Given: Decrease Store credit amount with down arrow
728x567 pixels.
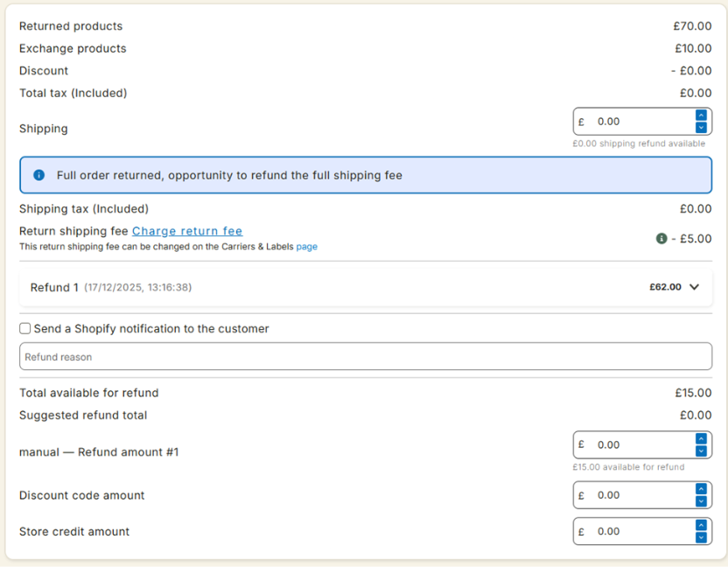Looking at the screenshot, I should pyautogui.click(x=701, y=538).
